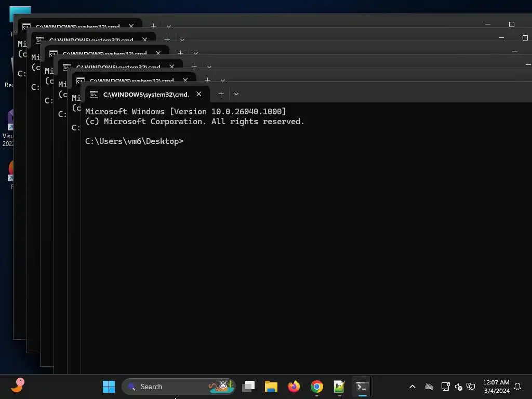Minimize the second-from-back terminal window
The width and height of the screenshot is (532, 399).
pyautogui.click(x=501, y=37)
